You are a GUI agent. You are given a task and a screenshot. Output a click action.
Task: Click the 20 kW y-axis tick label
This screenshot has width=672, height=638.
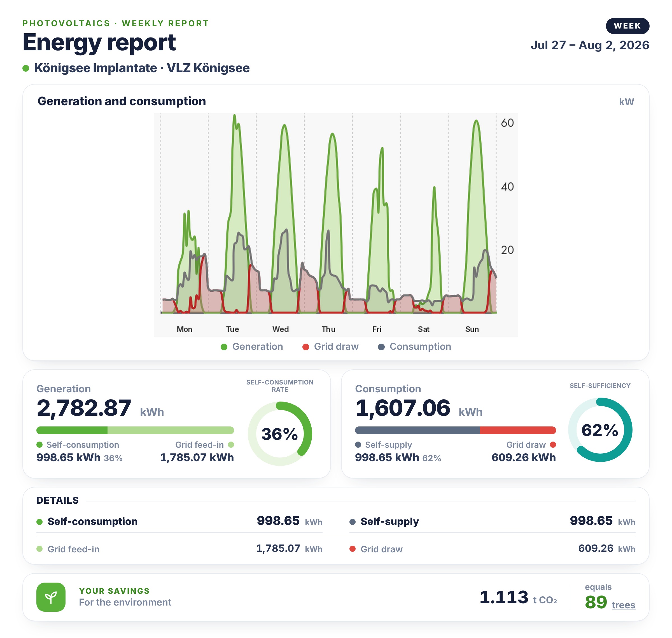[x=507, y=250]
